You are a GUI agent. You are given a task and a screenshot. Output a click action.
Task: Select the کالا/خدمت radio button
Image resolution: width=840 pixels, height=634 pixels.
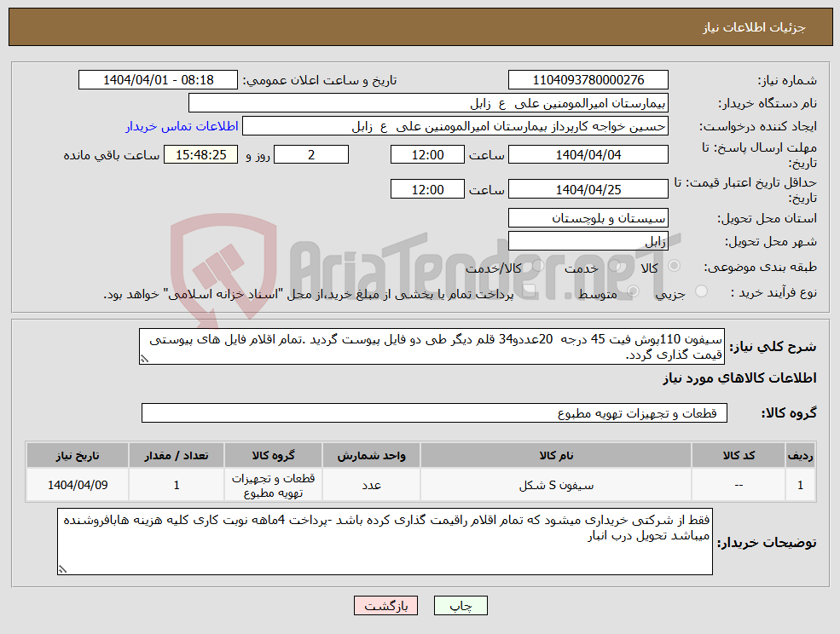pyautogui.click(x=538, y=265)
